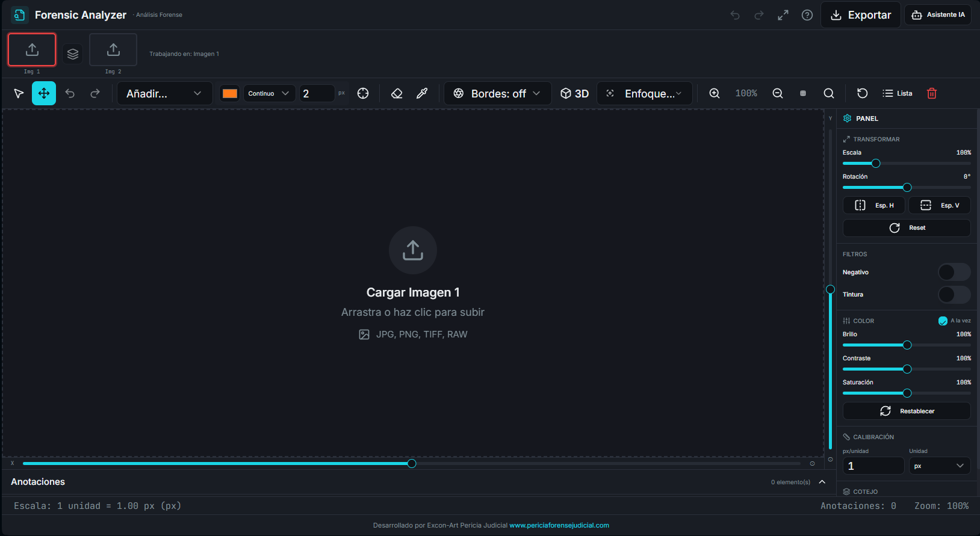Click the small circle at X slider end
This screenshot has width=980, height=536.
(x=812, y=463)
